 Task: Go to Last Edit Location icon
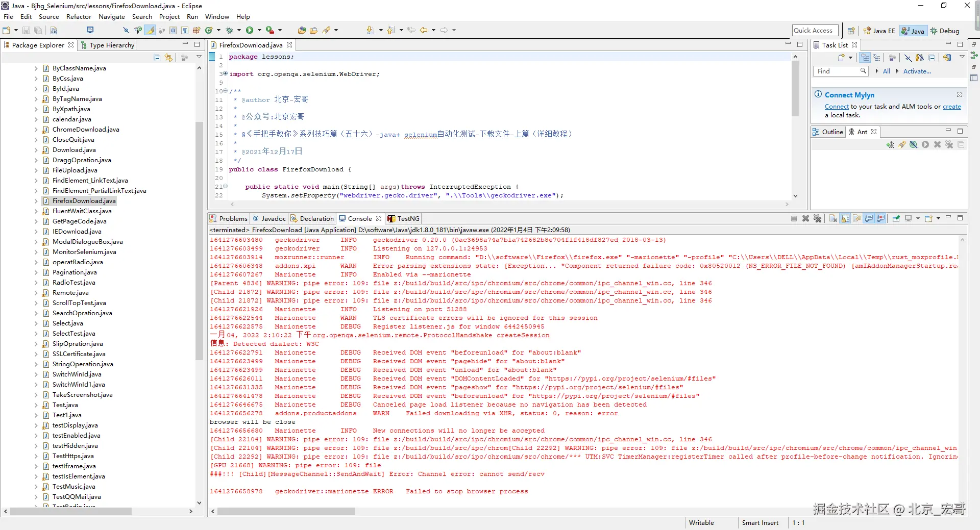pyautogui.click(x=411, y=31)
